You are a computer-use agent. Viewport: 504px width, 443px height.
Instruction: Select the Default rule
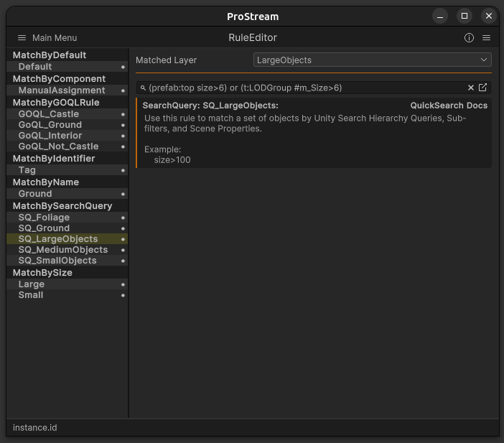tap(67, 67)
